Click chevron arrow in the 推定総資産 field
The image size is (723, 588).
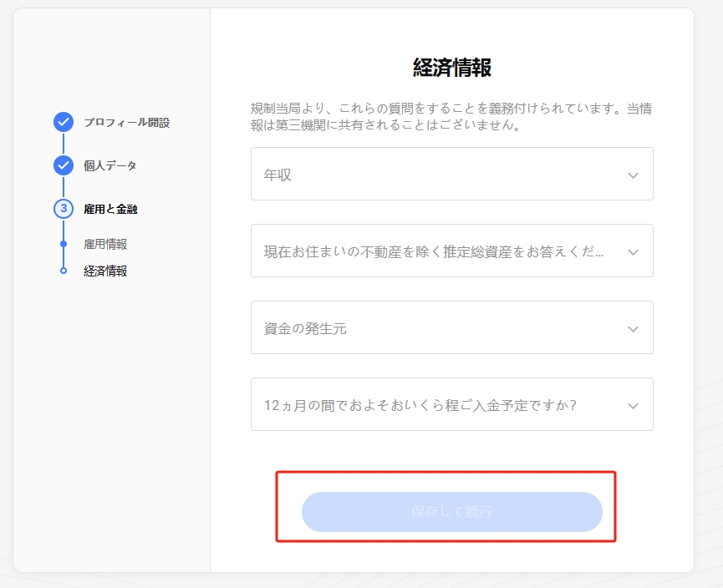[x=633, y=252]
